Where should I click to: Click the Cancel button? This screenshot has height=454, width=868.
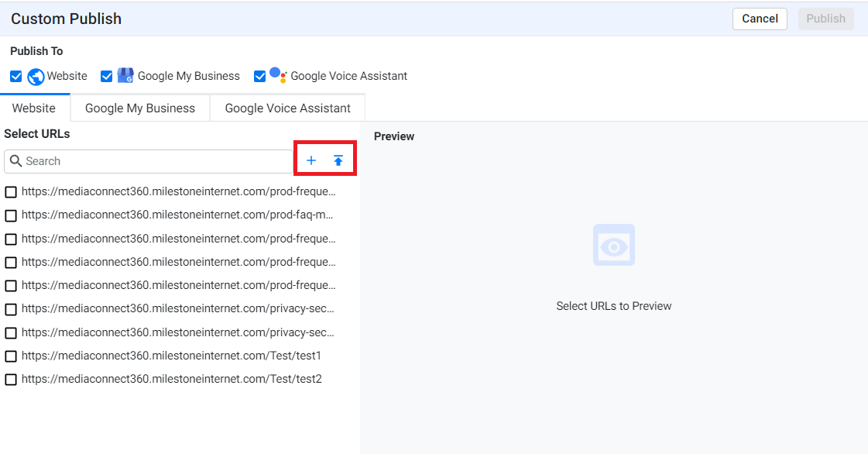[760, 19]
